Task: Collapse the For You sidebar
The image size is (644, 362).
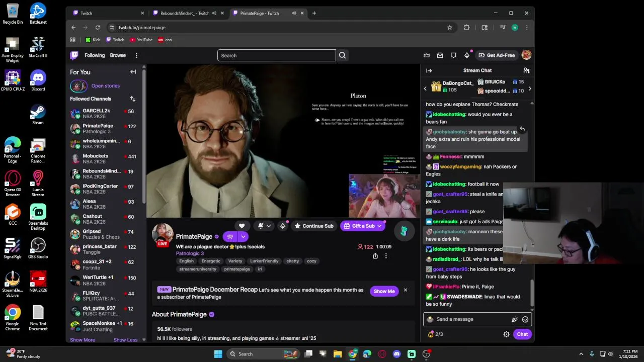Action: 133,72
